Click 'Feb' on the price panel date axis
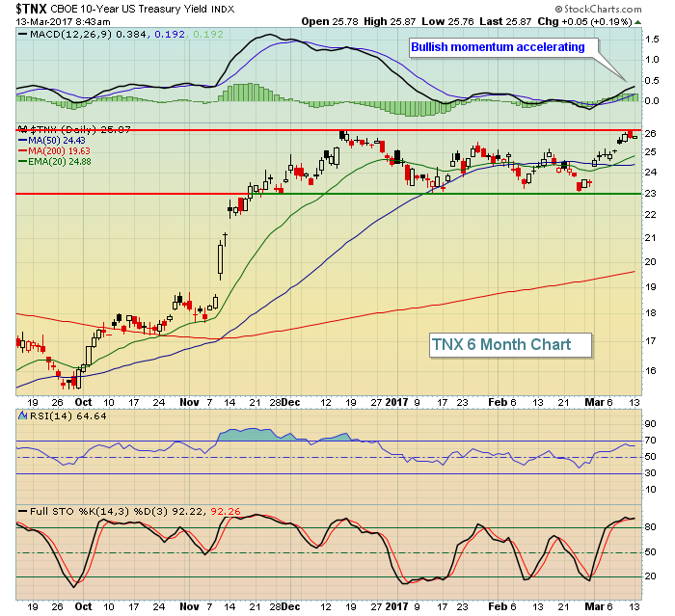This screenshot has width=675, height=616. tap(498, 403)
